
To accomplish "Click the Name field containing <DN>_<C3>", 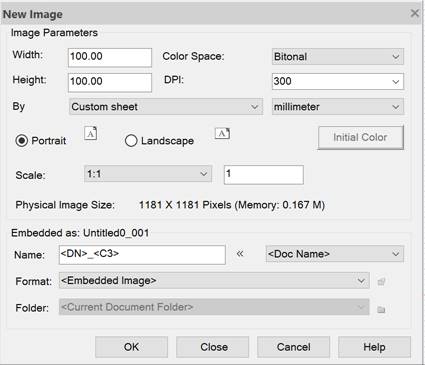I will 142,255.
